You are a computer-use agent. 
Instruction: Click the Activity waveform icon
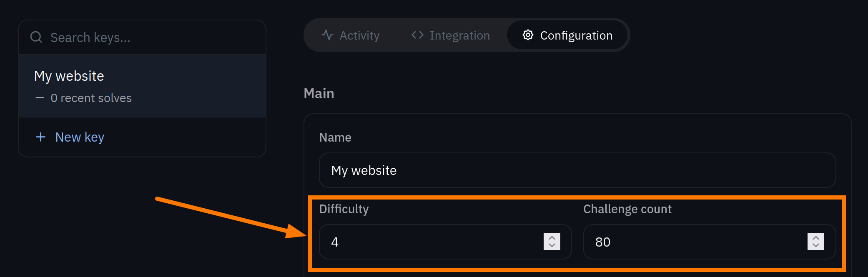point(327,35)
